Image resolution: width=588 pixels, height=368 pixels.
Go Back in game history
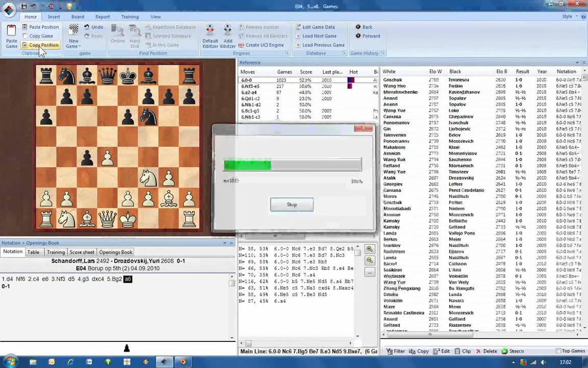click(x=364, y=27)
